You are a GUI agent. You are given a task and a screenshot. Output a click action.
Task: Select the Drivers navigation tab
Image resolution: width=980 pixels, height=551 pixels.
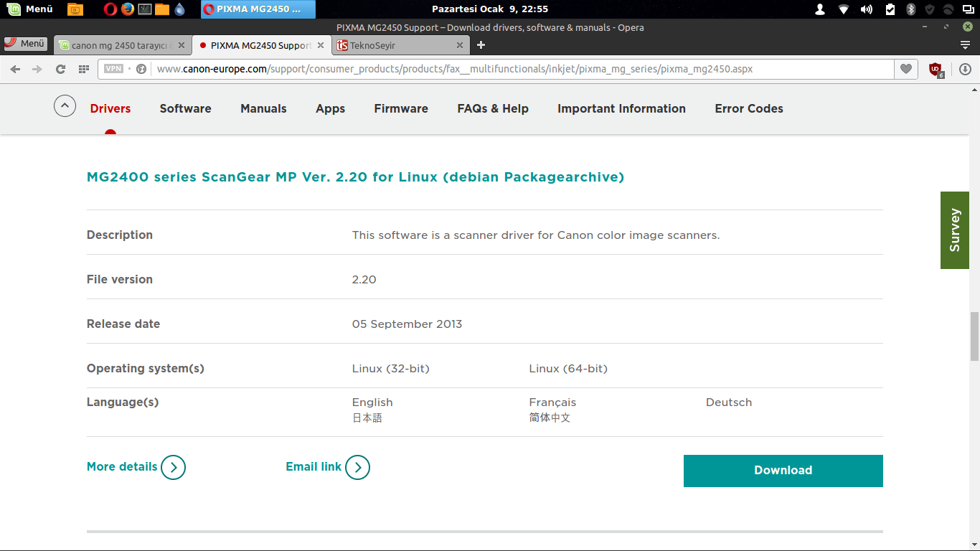point(110,109)
